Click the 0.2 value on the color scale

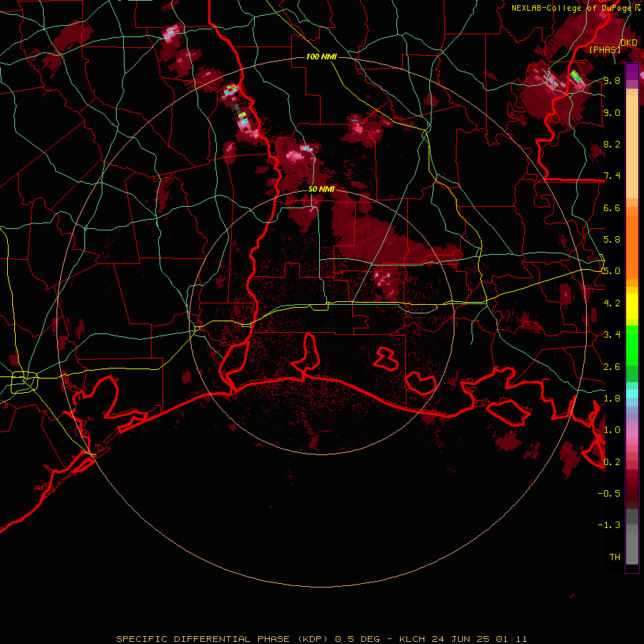pyautogui.click(x=612, y=462)
